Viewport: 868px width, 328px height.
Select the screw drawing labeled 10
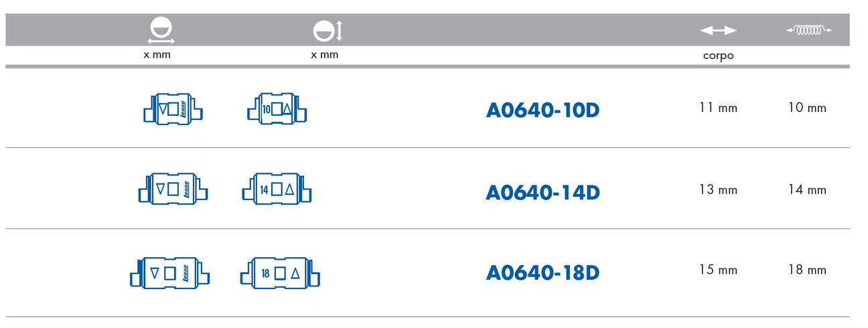tap(277, 109)
